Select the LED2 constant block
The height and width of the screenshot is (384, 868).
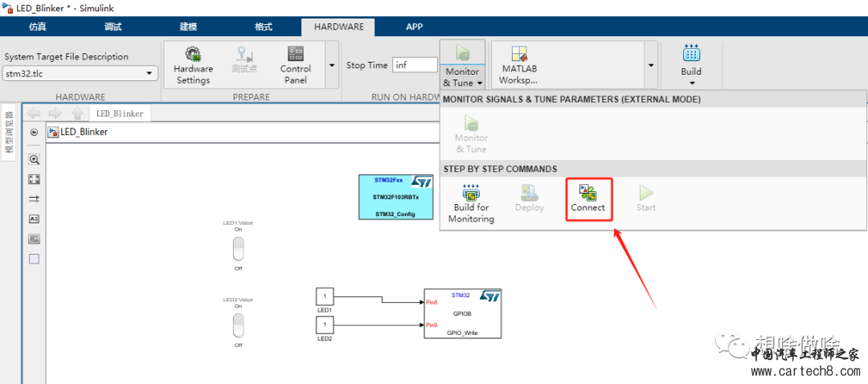tap(325, 324)
